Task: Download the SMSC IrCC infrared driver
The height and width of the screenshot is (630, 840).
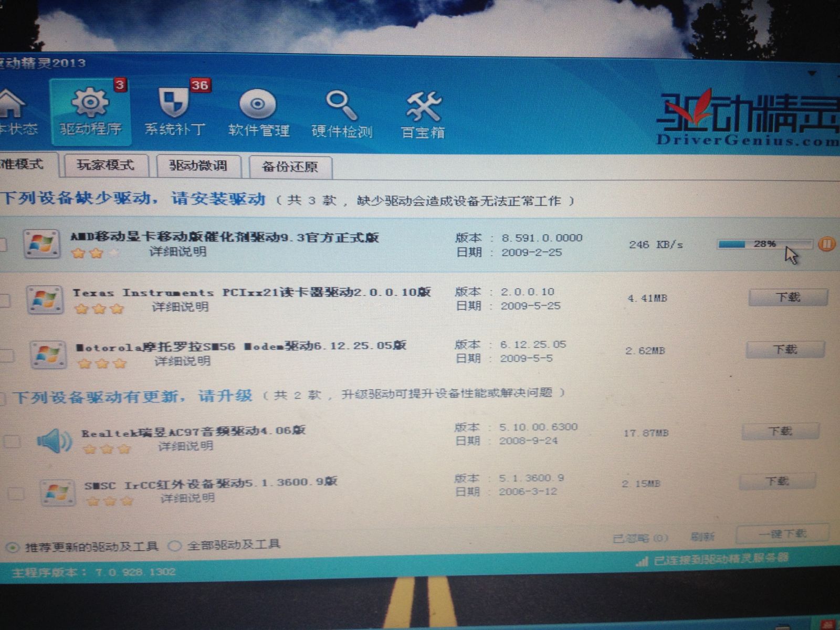Action: [x=777, y=481]
